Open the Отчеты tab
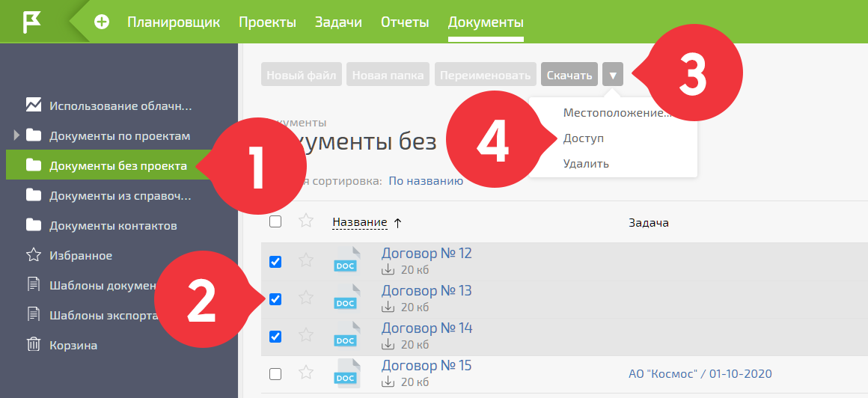 click(405, 22)
